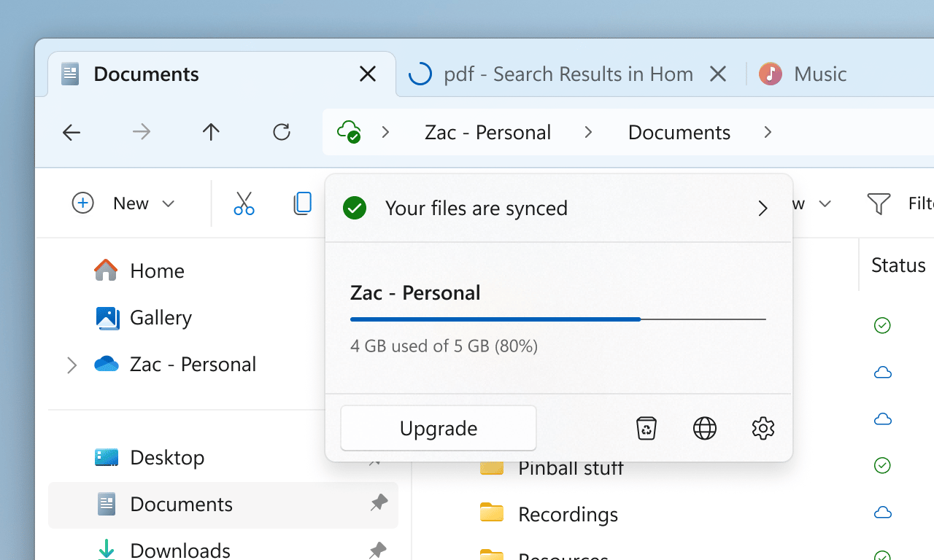This screenshot has width=934, height=560.
Task: Select the Cut tool in the toolbar
Action: 244,203
